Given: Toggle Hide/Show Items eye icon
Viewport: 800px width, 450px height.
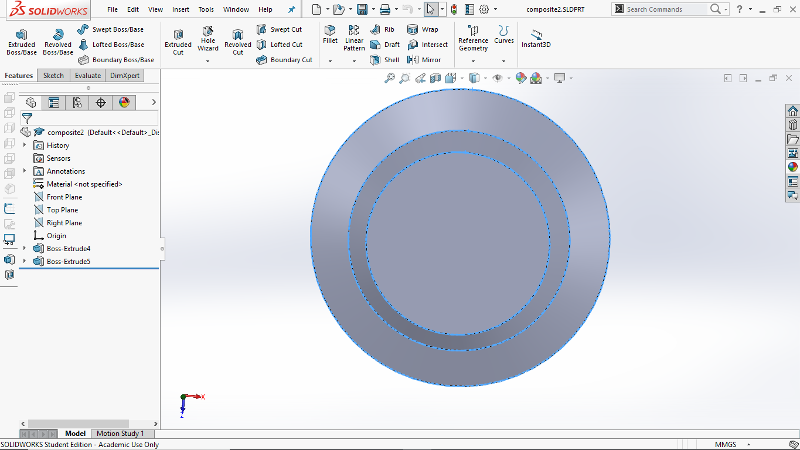Looking at the screenshot, I should pos(497,78).
